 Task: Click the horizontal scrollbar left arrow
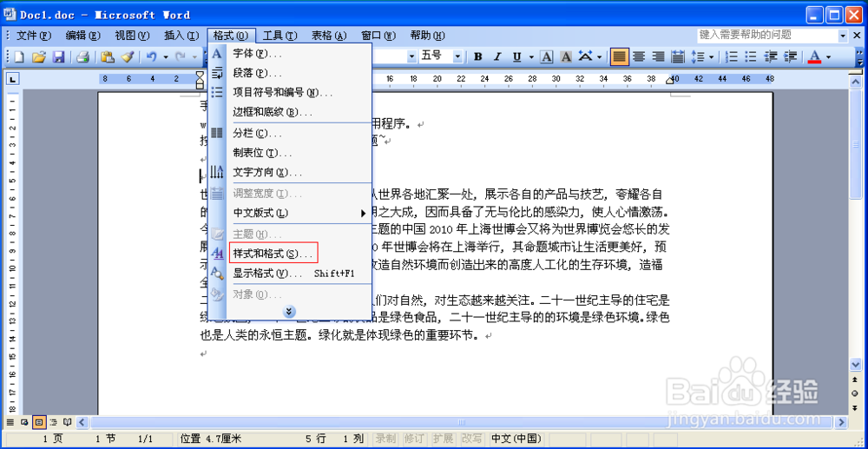82,422
